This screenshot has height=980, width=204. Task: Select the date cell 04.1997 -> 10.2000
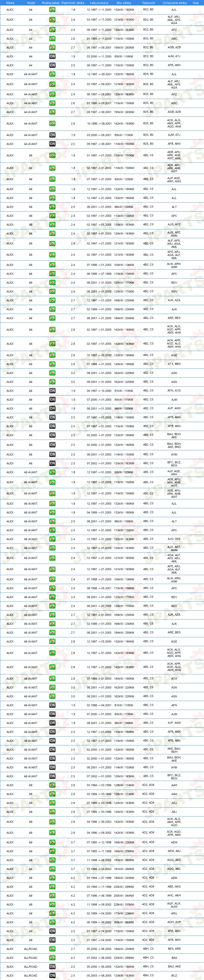click(x=99, y=391)
